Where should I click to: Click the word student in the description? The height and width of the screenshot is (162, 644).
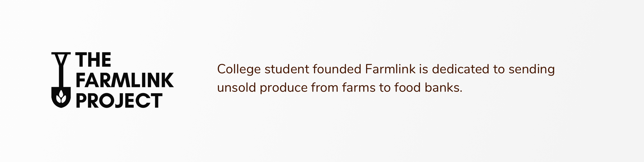287,69
